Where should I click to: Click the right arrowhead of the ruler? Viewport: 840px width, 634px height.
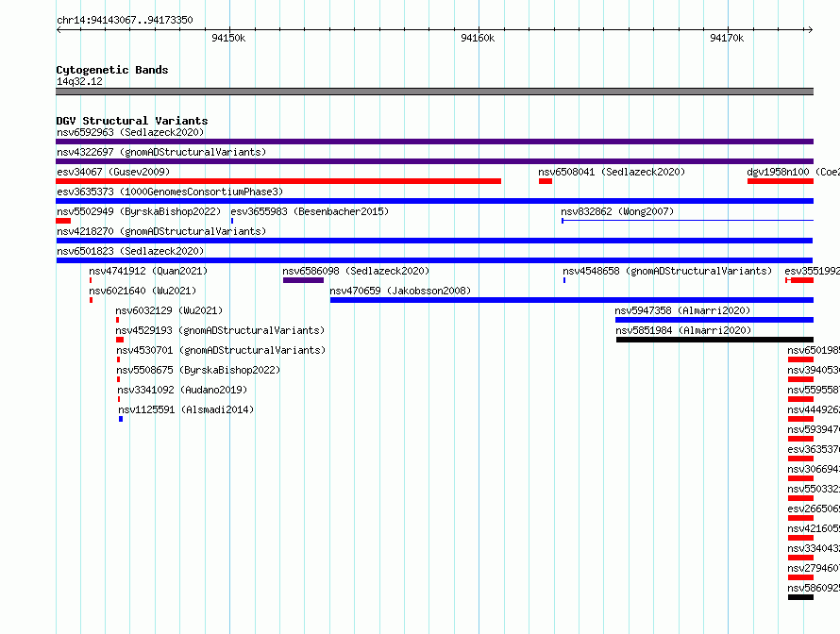click(811, 29)
